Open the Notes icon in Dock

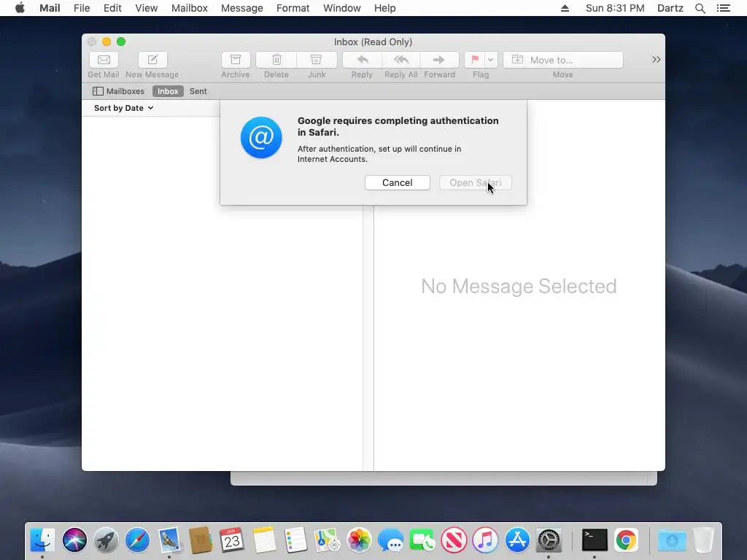264,540
